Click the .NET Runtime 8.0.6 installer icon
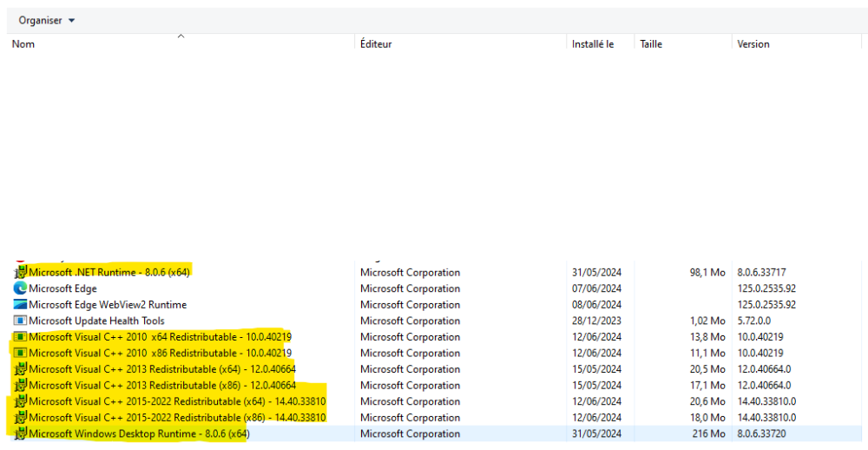This screenshot has height=450, width=868. pos(20,273)
